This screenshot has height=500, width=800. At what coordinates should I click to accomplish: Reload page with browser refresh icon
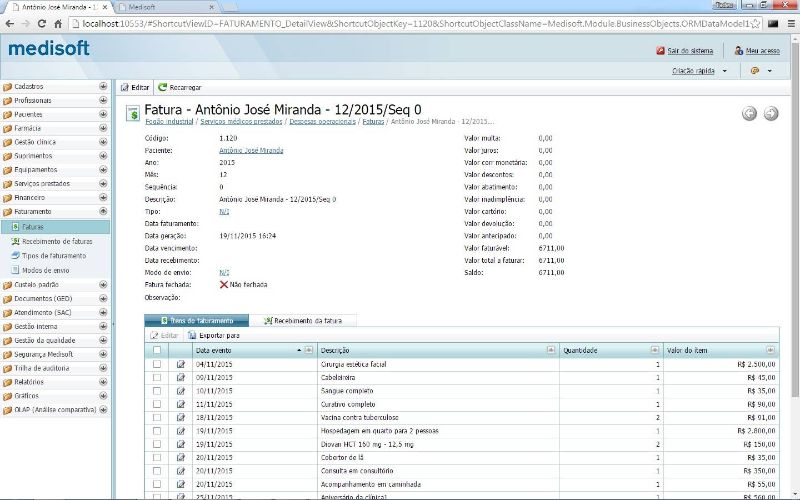click(42, 23)
